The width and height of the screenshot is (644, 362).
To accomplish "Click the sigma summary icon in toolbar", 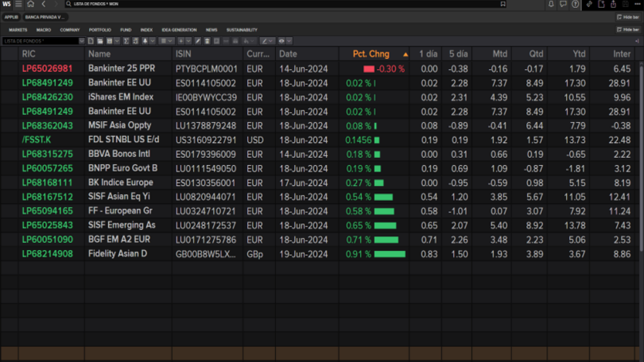I will point(126,41).
